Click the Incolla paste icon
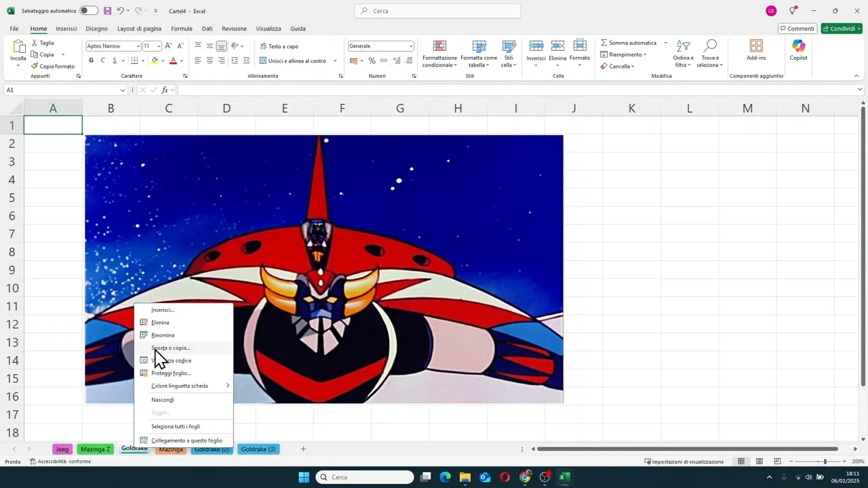 click(18, 47)
